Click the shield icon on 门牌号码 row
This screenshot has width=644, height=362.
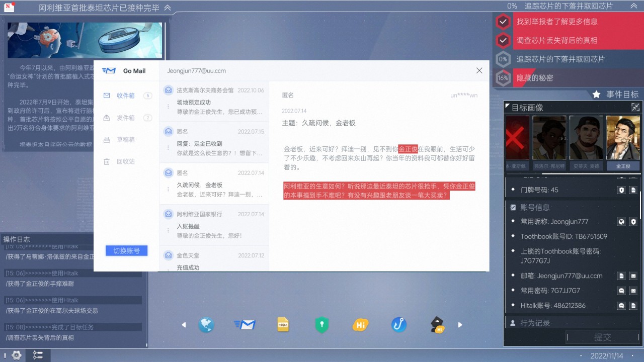pyautogui.click(x=621, y=190)
